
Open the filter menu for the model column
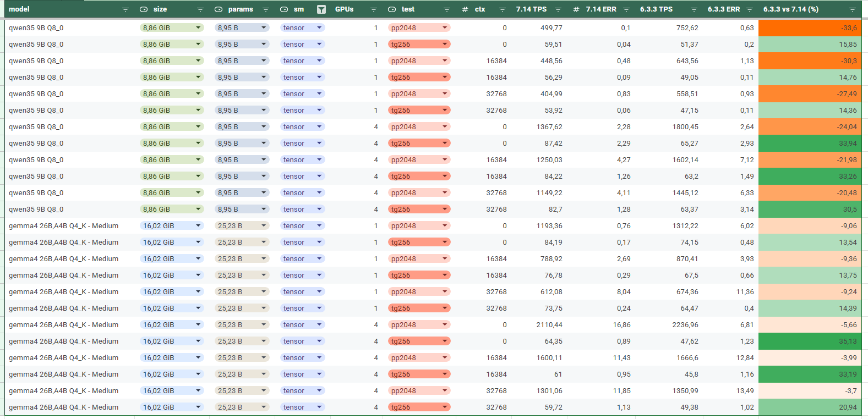point(125,9)
